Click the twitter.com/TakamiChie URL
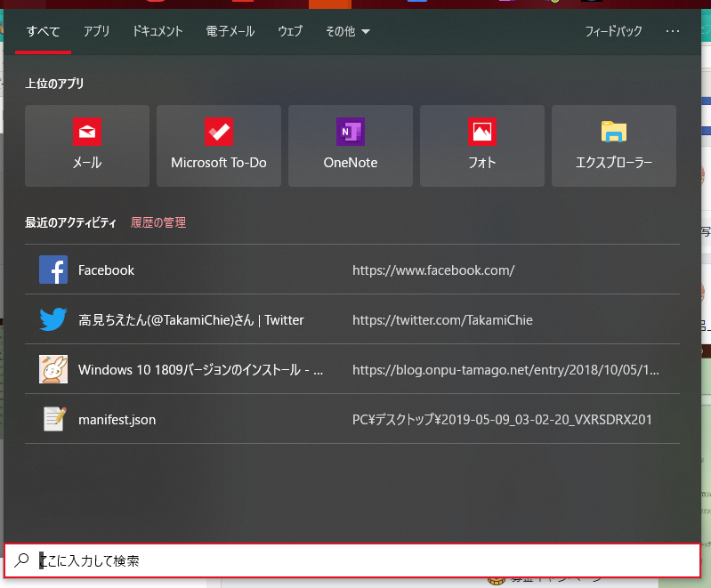 coord(442,320)
